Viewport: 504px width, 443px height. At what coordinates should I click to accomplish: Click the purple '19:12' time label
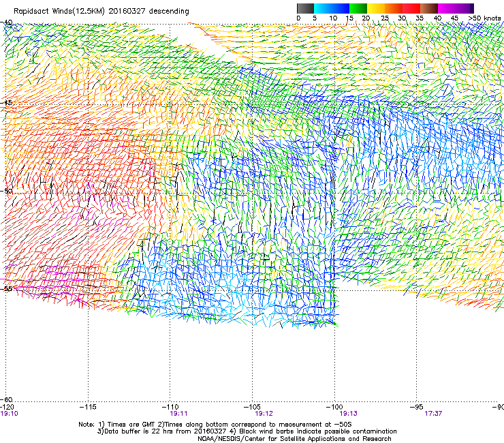pyautogui.click(x=264, y=414)
